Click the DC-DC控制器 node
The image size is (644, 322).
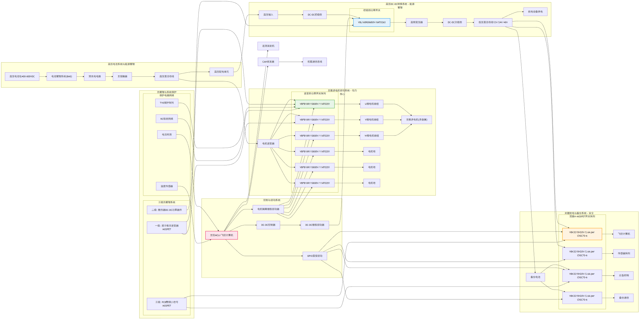(x=268, y=225)
